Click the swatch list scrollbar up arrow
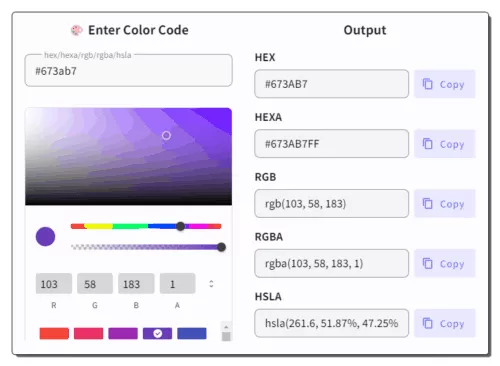Image resolution: width=500 pixels, height=366 pixels. coord(226,327)
